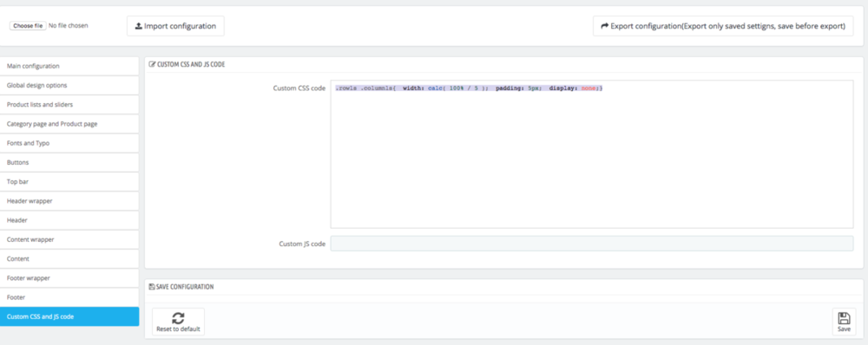
Task: Open Footer wrapper settings tab
Action: pos(69,278)
